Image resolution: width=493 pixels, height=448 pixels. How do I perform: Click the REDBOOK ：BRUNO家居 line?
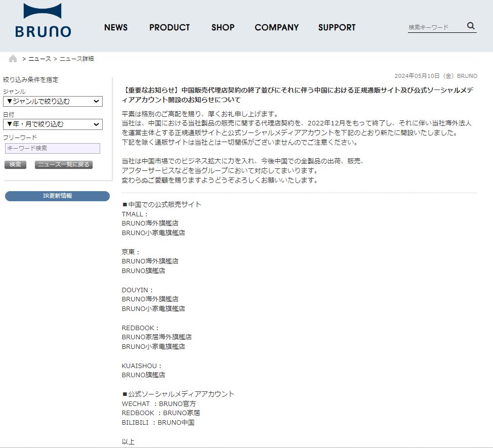coord(161,413)
